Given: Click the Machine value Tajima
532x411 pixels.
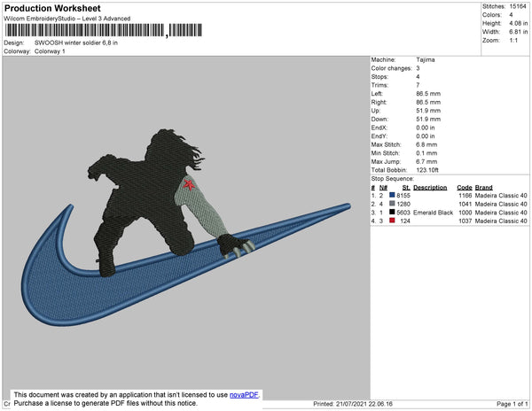Looking at the screenshot, I should click(426, 59).
